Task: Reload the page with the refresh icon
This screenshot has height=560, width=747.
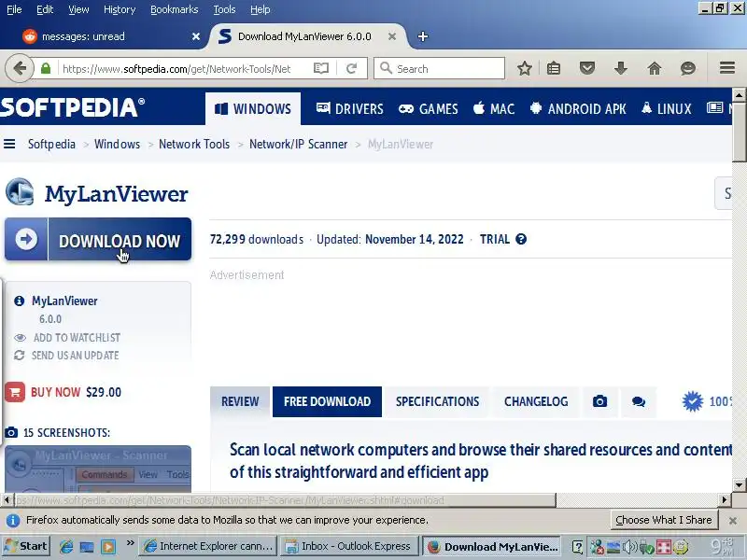Action: click(352, 68)
